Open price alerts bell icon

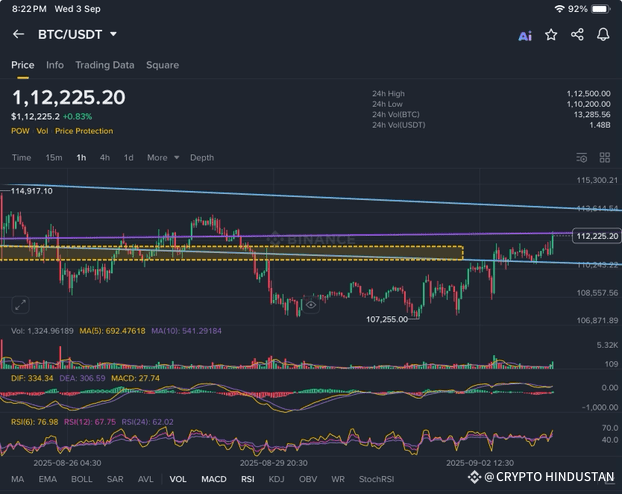pos(603,35)
